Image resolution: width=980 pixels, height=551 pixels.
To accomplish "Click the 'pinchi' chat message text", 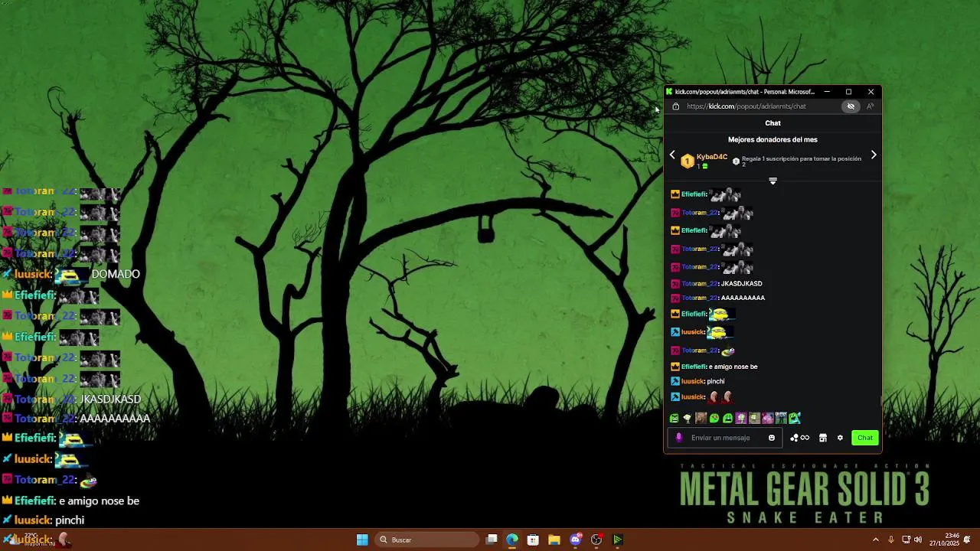I will point(716,381).
